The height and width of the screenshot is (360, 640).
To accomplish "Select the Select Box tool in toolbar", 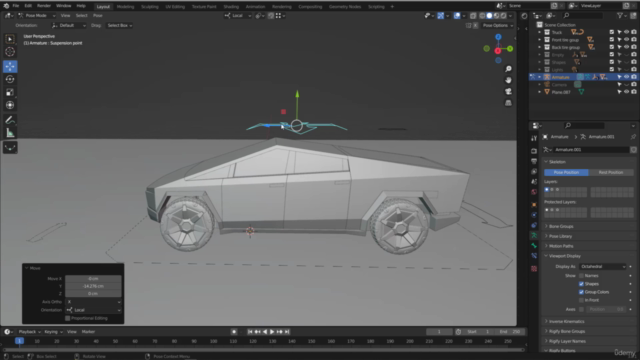I will (10, 39).
